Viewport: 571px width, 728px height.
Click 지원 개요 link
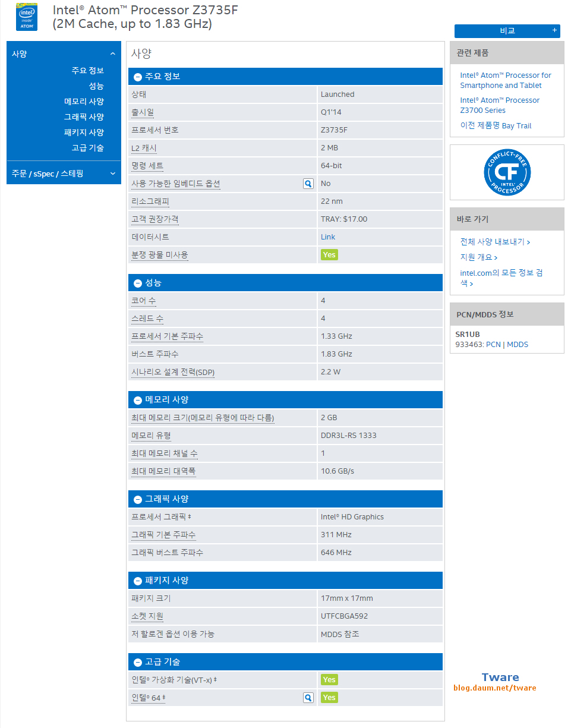479,257
